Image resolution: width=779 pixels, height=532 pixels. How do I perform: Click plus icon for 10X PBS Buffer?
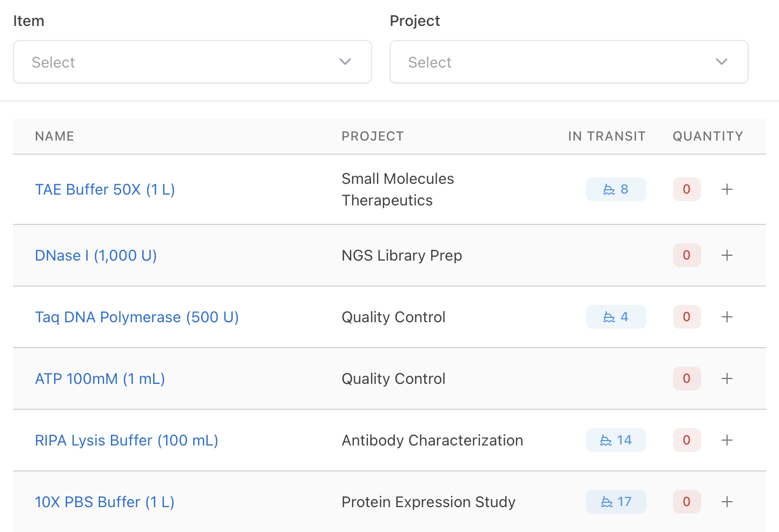(x=727, y=502)
